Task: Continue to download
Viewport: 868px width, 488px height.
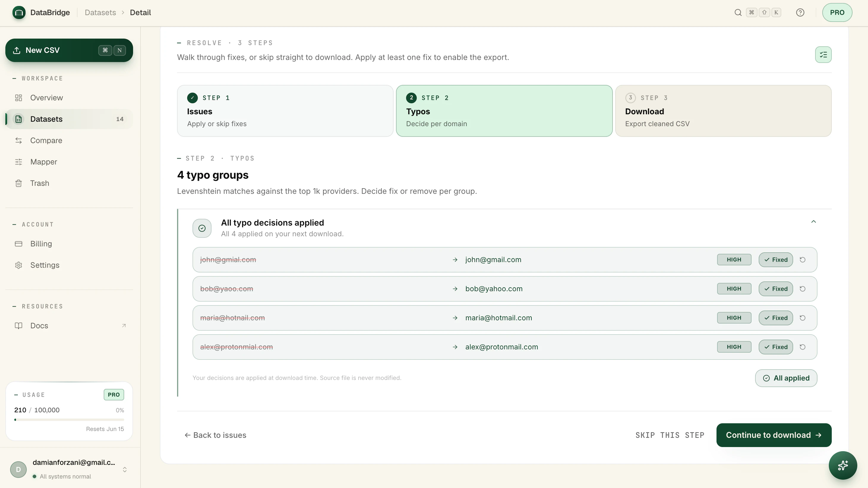Action: pos(774,435)
